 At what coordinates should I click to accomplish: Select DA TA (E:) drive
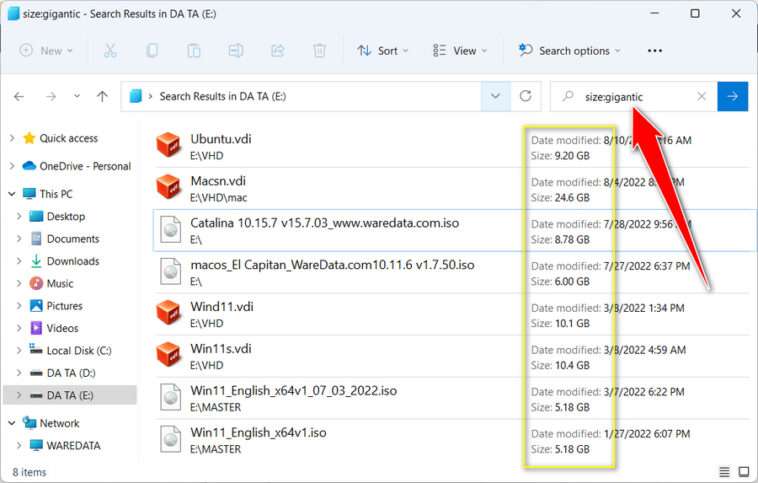pyautogui.click(x=70, y=395)
